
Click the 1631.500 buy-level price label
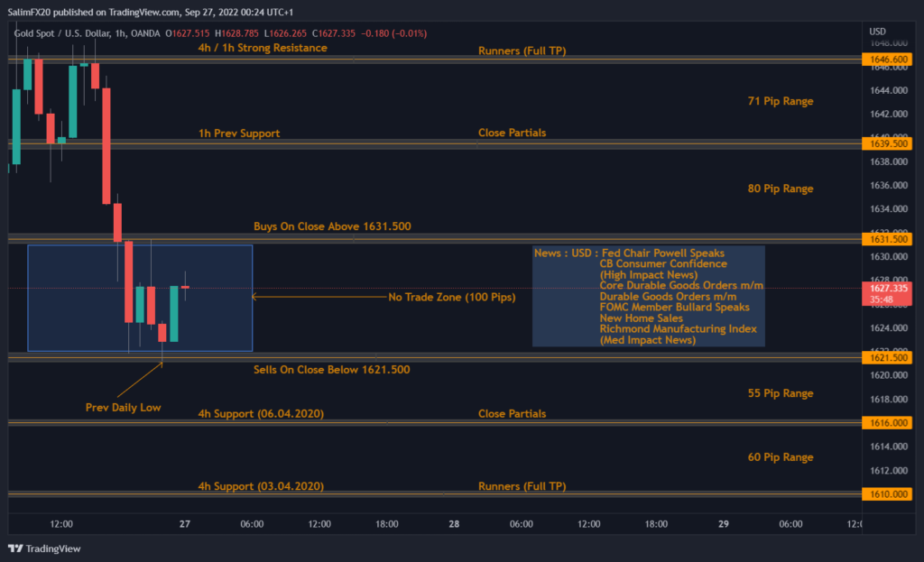click(x=887, y=238)
